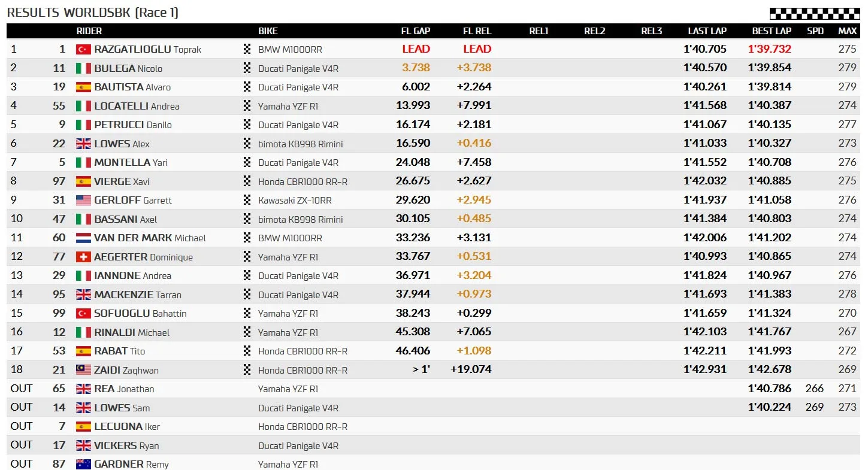Click the US flag next to GERLOFF
This screenshot has width=868, height=470.
click(x=83, y=200)
